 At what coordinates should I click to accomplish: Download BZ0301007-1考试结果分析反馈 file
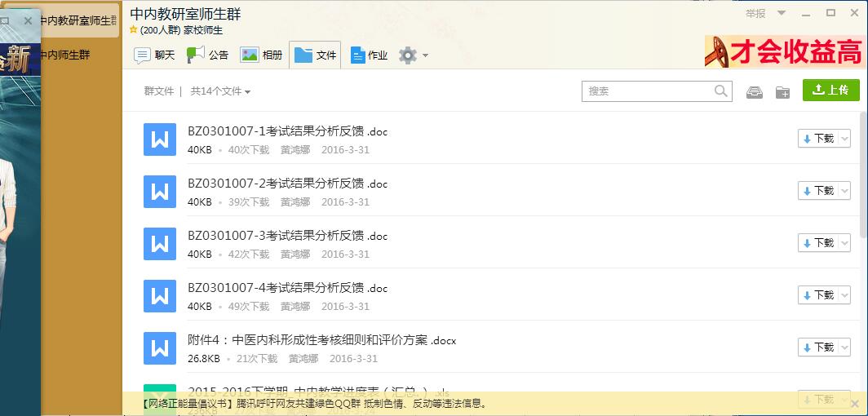tap(817, 139)
